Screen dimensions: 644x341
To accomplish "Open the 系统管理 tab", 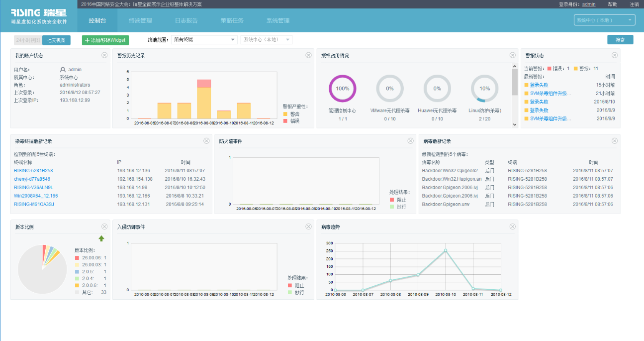I will (x=278, y=20).
